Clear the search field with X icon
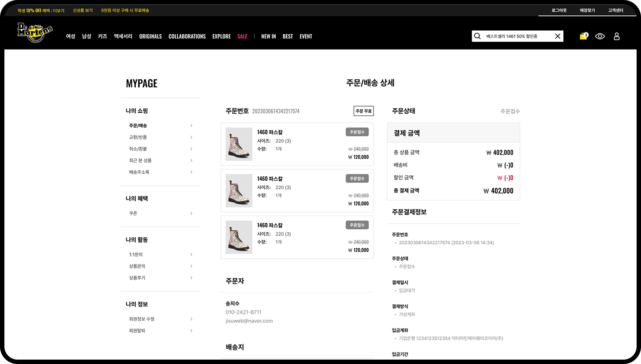The height and width of the screenshot is (364, 641). [x=558, y=36]
